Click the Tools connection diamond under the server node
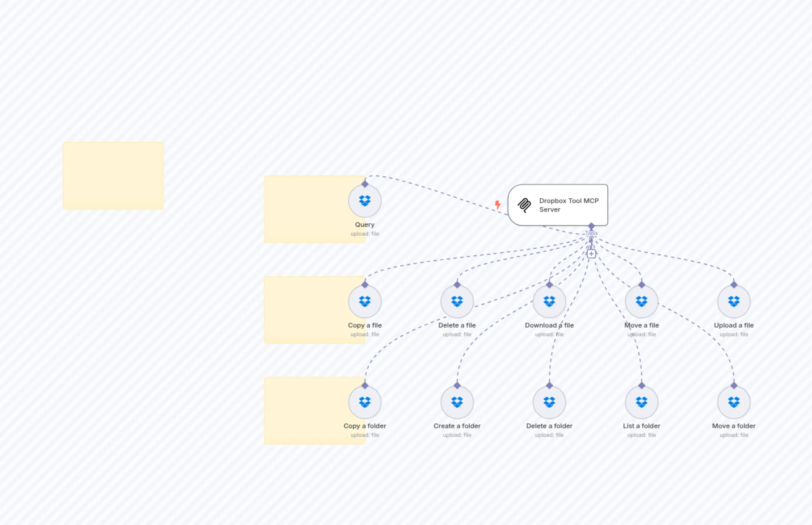812x525 pixels. coord(591,226)
